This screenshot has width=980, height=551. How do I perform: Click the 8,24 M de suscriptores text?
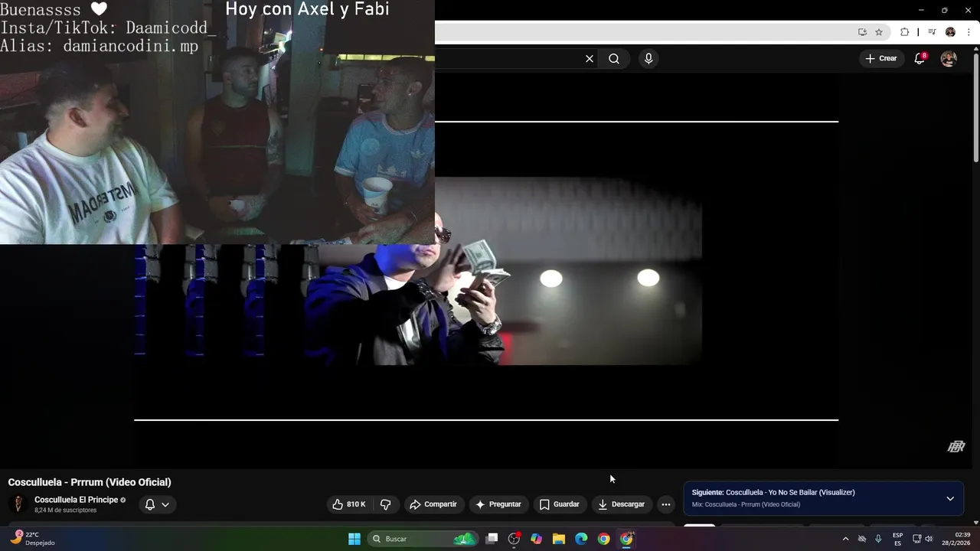coord(65,510)
